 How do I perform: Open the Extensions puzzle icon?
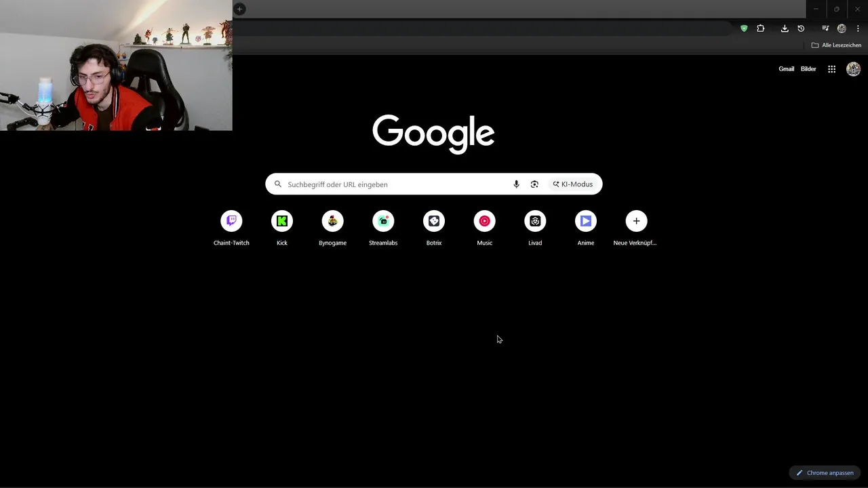(x=761, y=28)
